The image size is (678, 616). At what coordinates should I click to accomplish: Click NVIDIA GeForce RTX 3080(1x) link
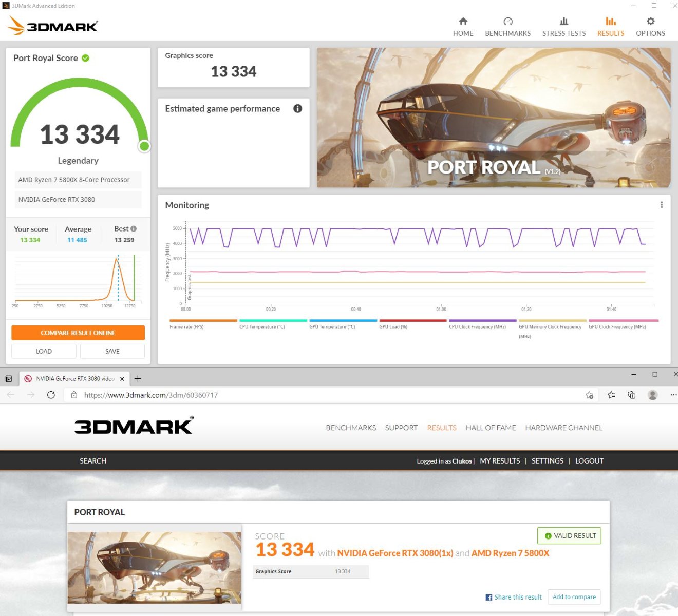coord(395,553)
